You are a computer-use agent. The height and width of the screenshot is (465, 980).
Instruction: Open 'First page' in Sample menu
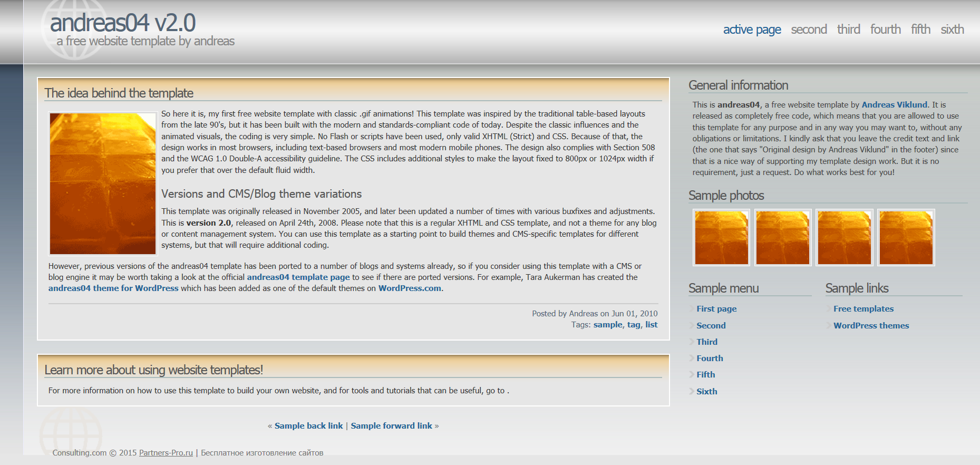pyautogui.click(x=716, y=309)
